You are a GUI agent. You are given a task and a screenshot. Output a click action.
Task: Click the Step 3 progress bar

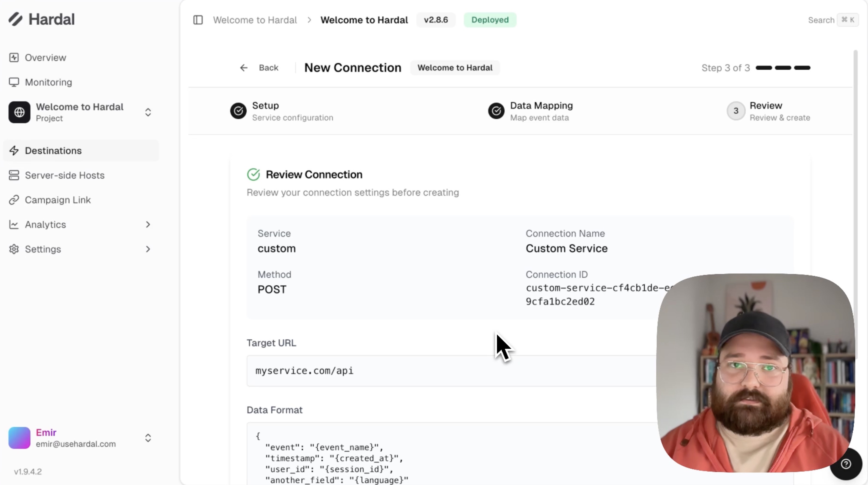tap(802, 68)
